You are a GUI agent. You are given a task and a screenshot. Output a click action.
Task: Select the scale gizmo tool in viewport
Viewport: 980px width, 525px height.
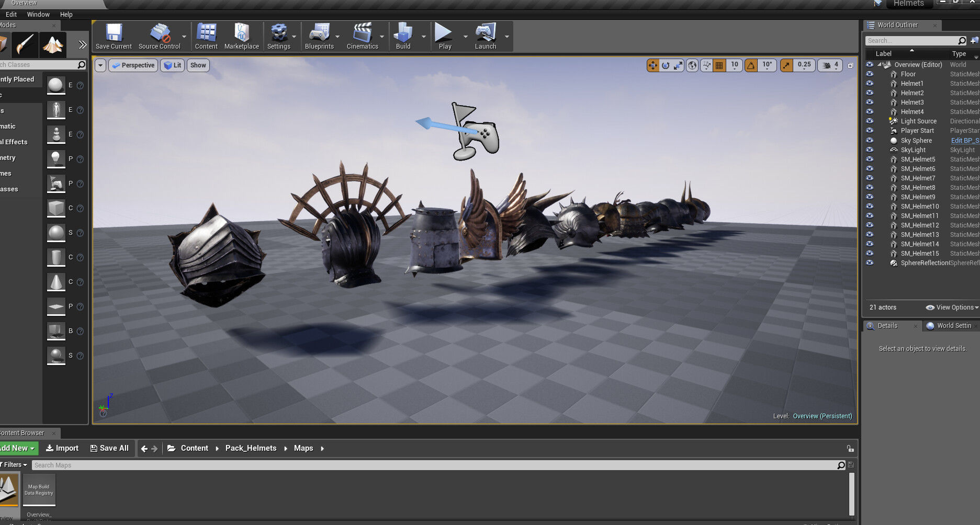click(678, 65)
